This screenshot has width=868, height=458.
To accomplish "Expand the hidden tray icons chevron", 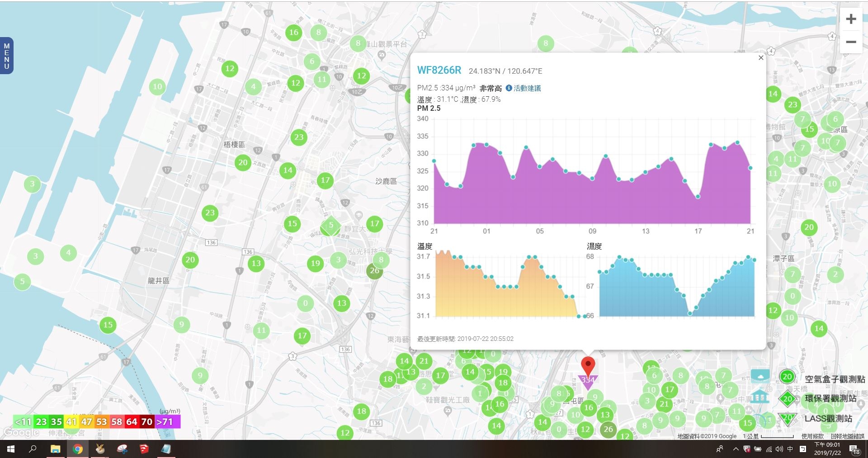I will click(x=736, y=449).
